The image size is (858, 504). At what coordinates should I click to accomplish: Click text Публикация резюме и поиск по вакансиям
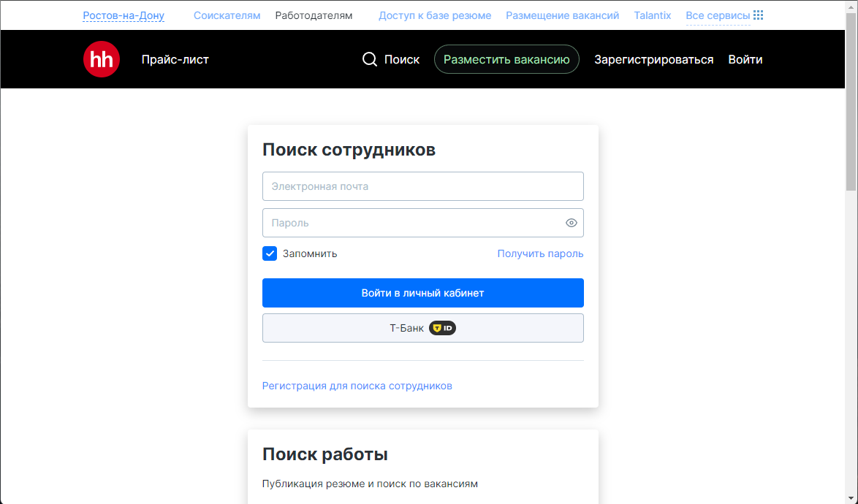click(x=370, y=484)
